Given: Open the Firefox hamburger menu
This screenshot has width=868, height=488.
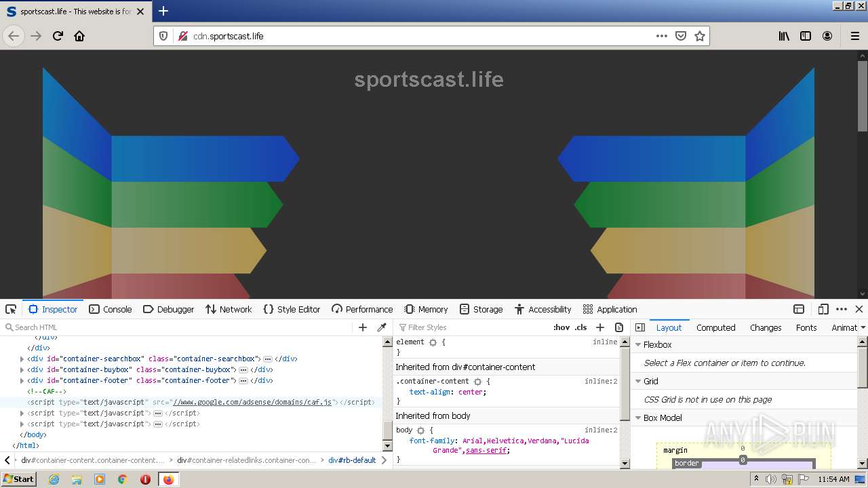Looking at the screenshot, I should [854, 36].
